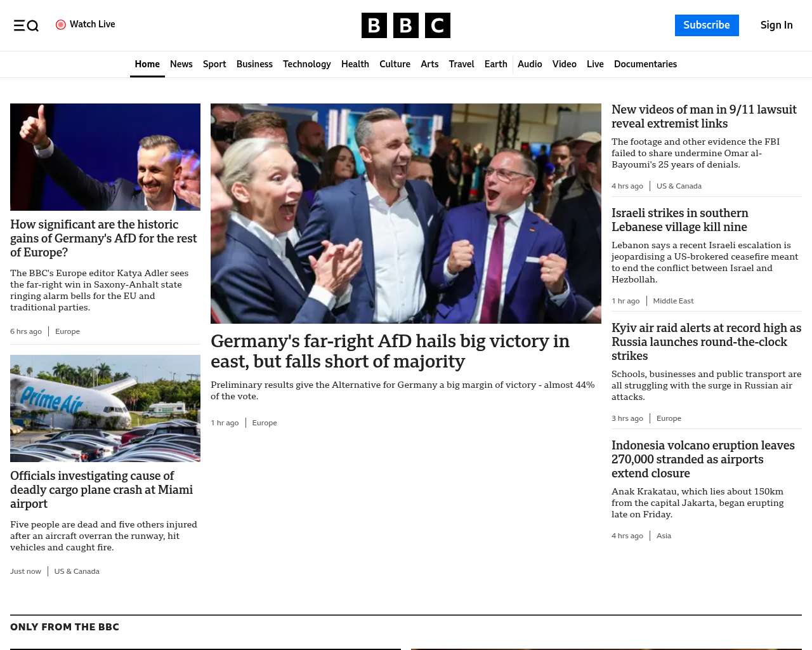This screenshot has height=650, width=812.
Task: Open the 9/11 lawsuit videos article
Action: coord(704,117)
